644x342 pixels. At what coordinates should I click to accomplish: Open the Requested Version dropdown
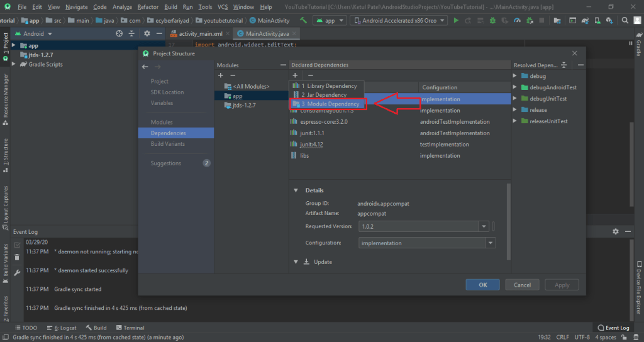pyautogui.click(x=484, y=226)
